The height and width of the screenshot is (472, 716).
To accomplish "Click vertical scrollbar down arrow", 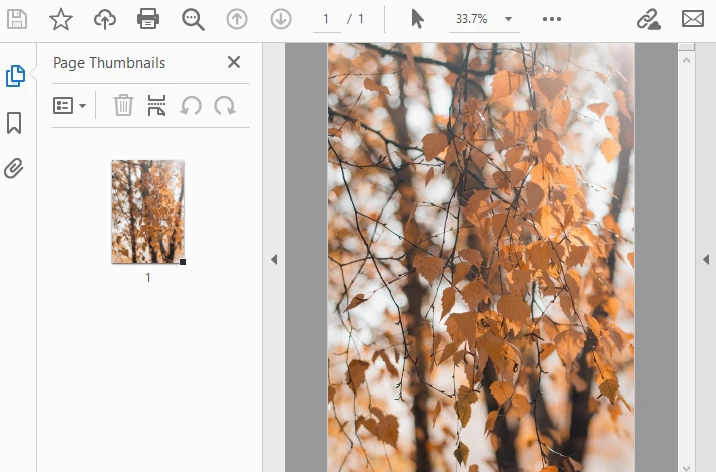I will (x=686, y=467).
